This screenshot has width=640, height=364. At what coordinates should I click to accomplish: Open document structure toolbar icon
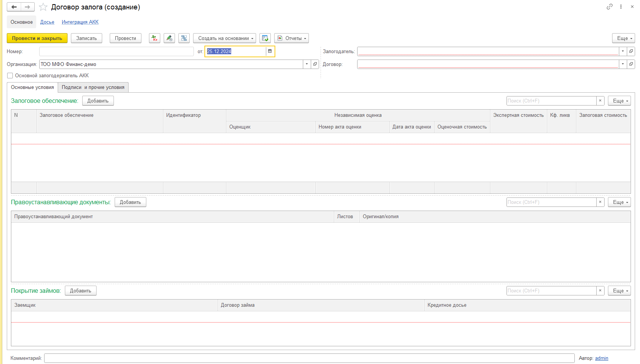(184, 38)
